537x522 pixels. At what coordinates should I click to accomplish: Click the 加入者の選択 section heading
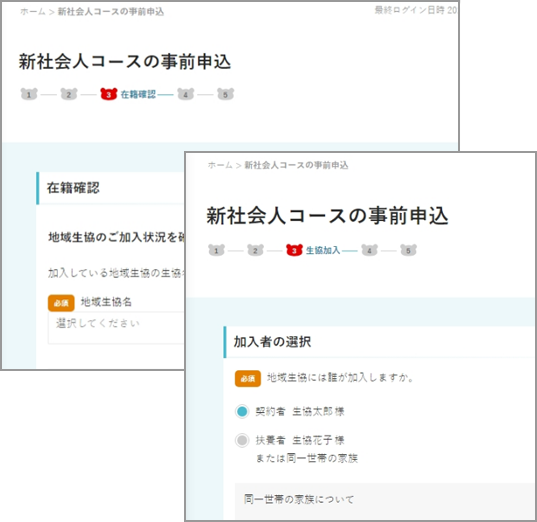pos(272,341)
